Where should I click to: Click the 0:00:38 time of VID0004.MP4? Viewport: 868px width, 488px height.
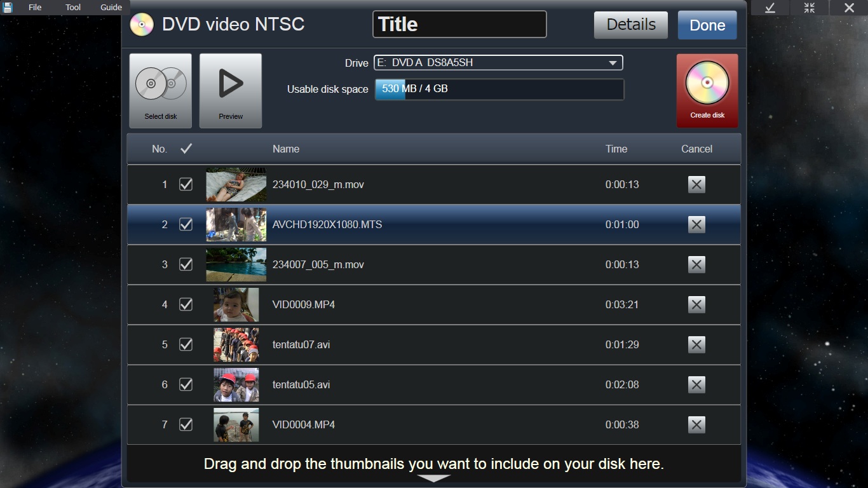point(622,424)
